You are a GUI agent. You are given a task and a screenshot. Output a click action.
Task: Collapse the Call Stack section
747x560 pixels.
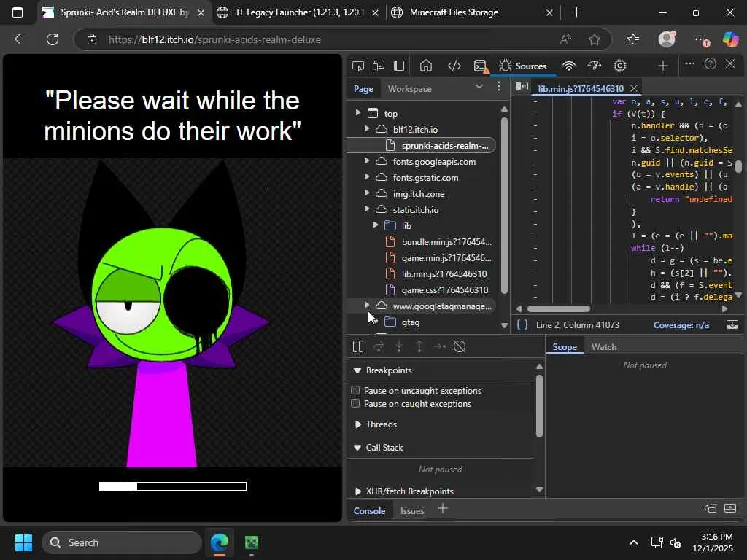357,448
